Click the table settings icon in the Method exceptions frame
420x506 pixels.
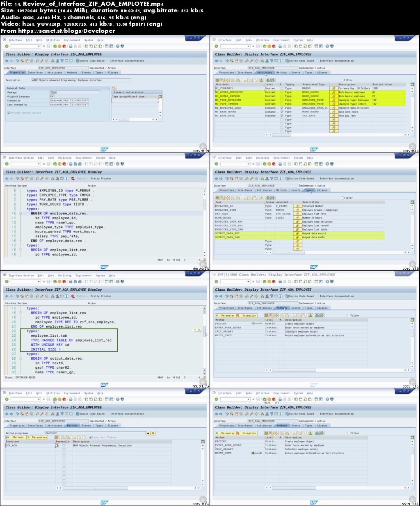202,442
